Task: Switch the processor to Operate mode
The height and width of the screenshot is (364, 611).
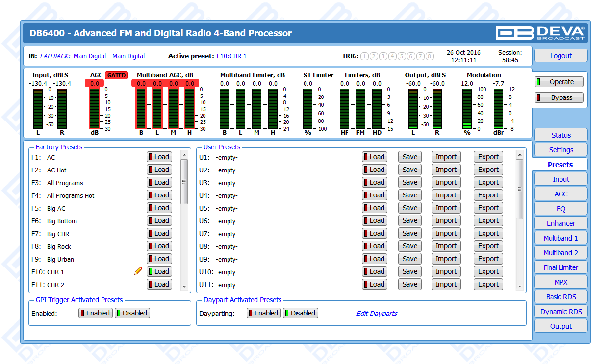Action: 559,82
